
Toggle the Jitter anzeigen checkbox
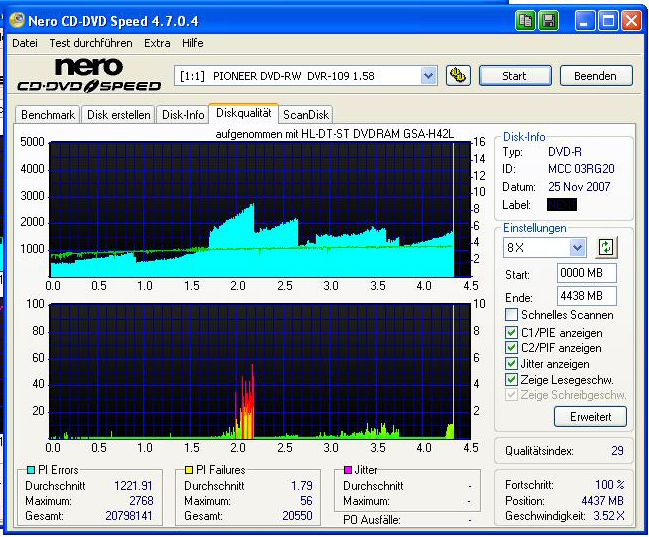coord(512,364)
